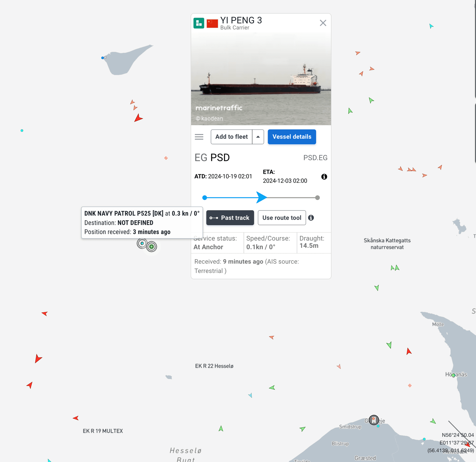Select the navy patrol circular marker on map
Image resolution: width=476 pixels, height=462 pixels.
(x=142, y=244)
